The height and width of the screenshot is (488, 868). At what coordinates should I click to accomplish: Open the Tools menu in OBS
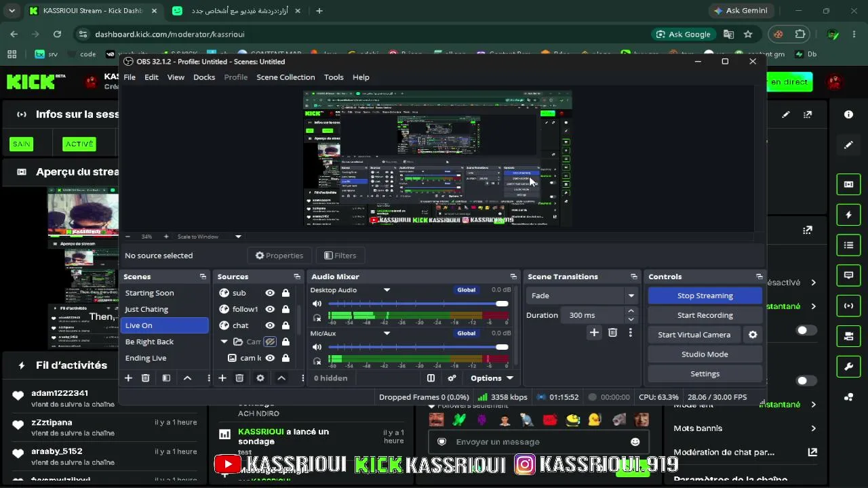point(334,77)
